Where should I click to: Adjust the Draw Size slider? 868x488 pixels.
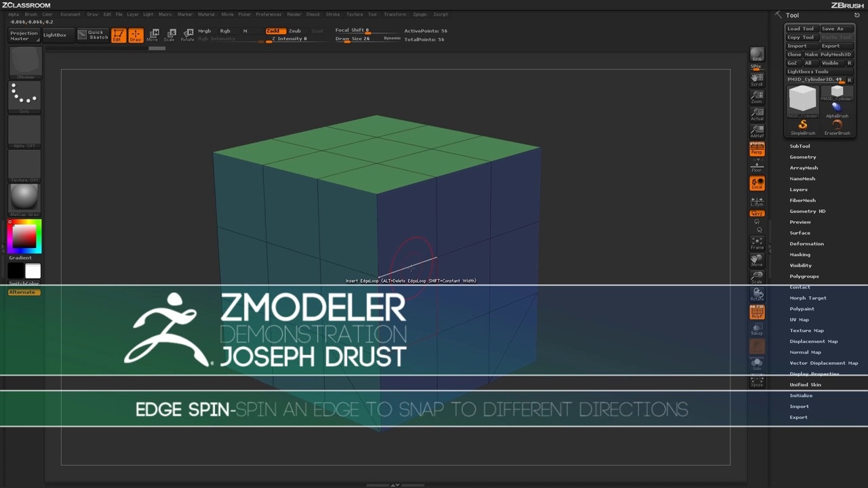point(368,39)
